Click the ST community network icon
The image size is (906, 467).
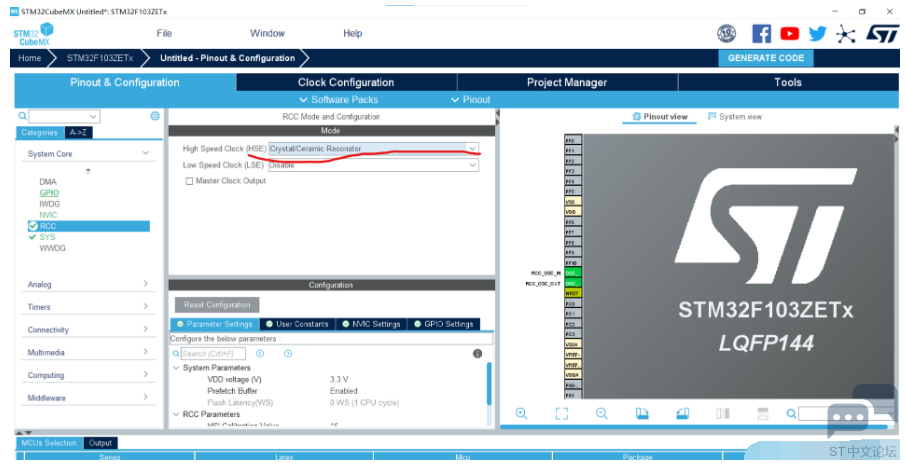coord(845,34)
